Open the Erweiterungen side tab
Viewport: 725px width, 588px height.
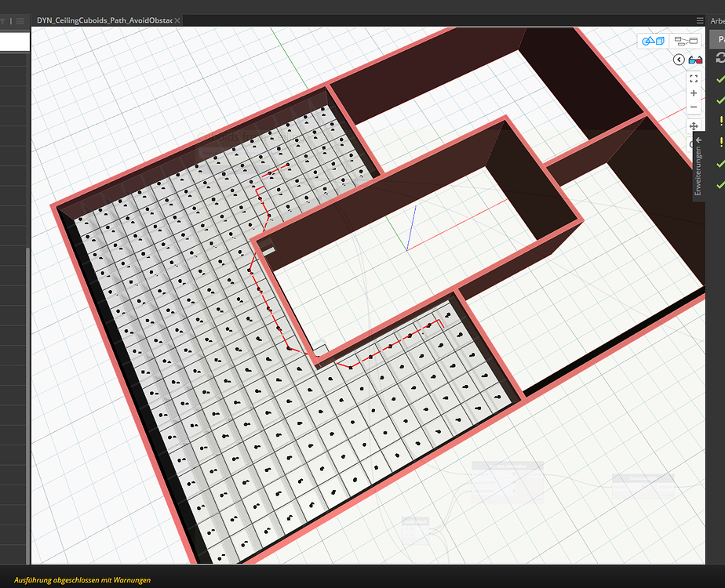(698, 166)
